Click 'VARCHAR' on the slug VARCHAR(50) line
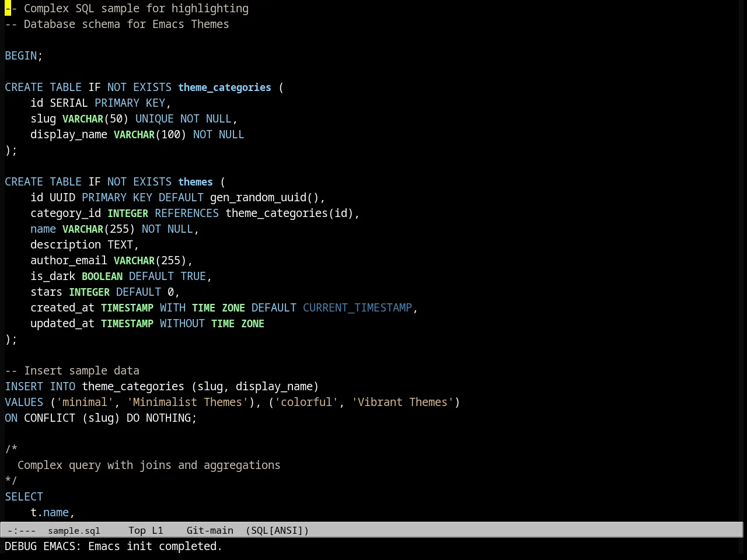747x560 pixels. (83, 118)
